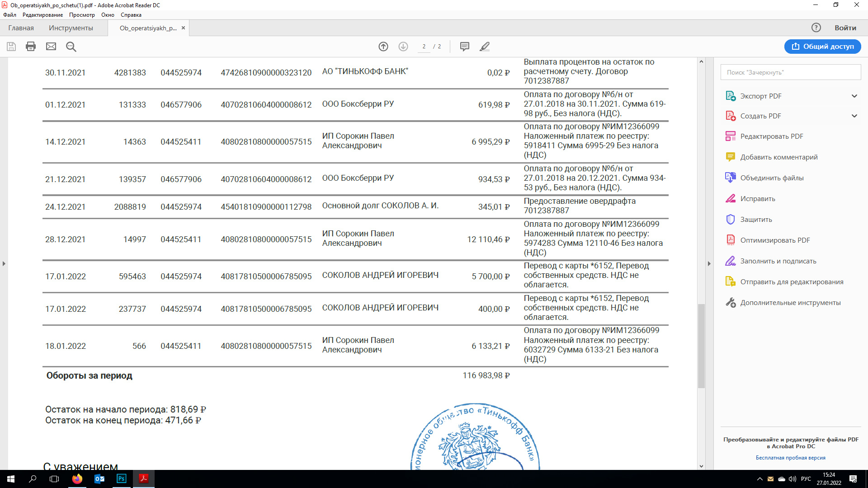Click the page number input field
This screenshot has height=488, width=868.
pyautogui.click(x=424, y=47)
